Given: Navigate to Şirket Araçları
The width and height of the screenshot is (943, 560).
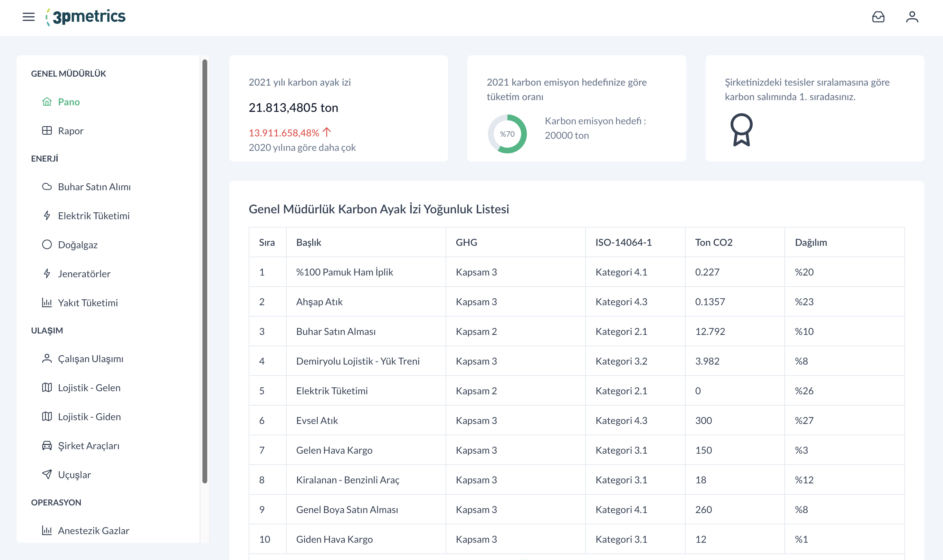Looking at the screenshot, I should tap(89, 446).
